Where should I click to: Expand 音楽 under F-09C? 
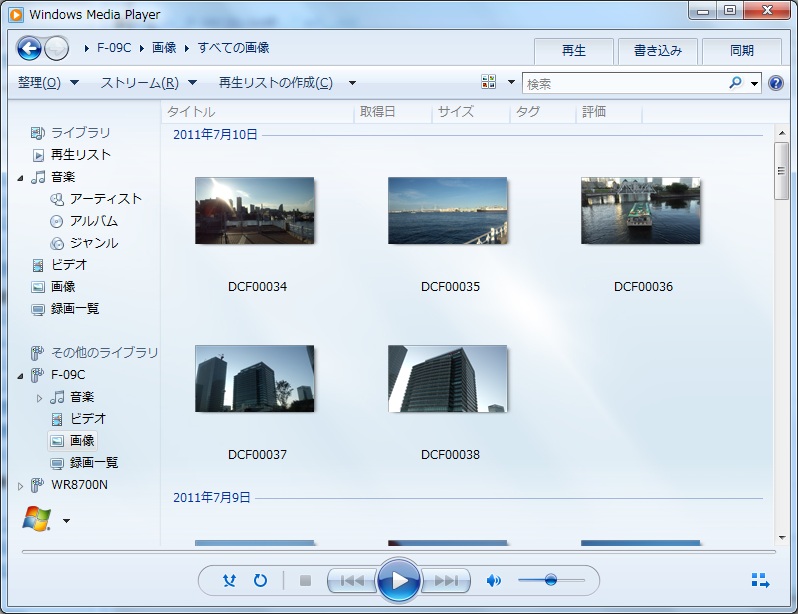coord(39,398)
